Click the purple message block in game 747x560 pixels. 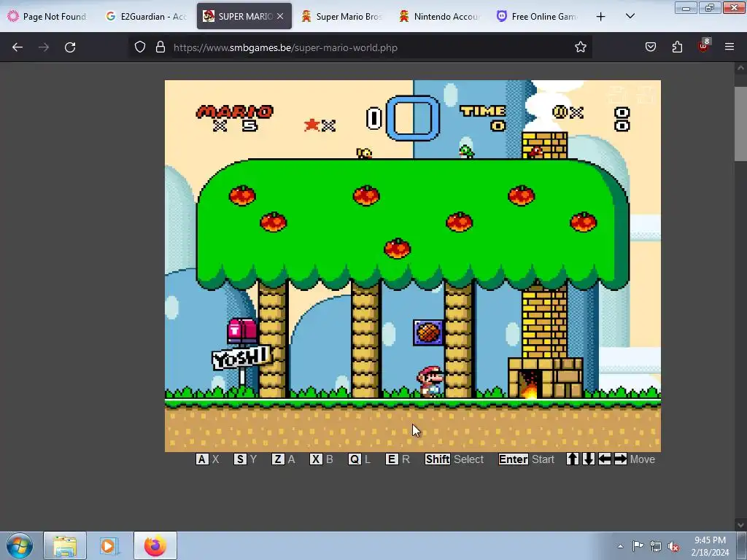pyautogui.click(x=427, y=332)
